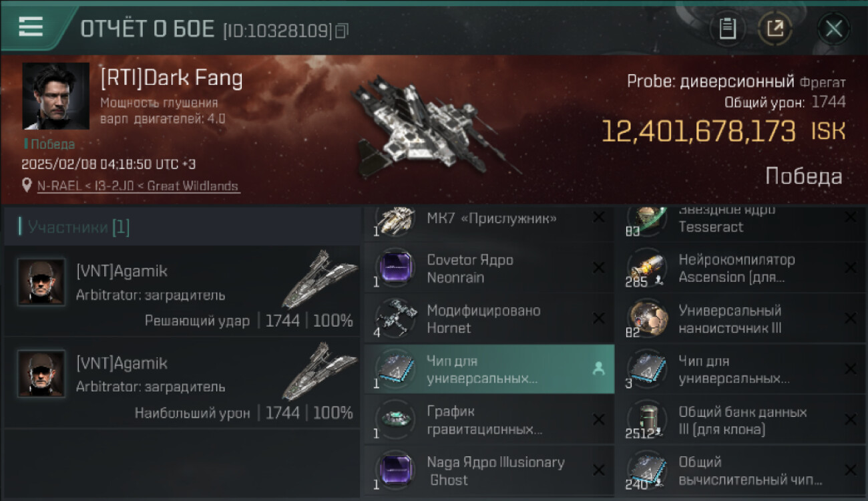Click the Модифицировано Hornet drone icon
This screenshot has height=501, width=868.
[395, 319]
